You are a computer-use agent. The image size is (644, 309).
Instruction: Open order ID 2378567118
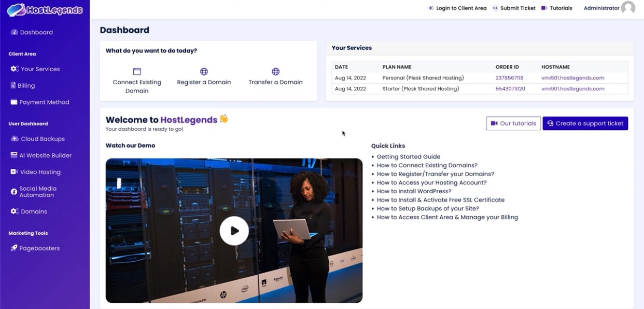tap(509, 78)
